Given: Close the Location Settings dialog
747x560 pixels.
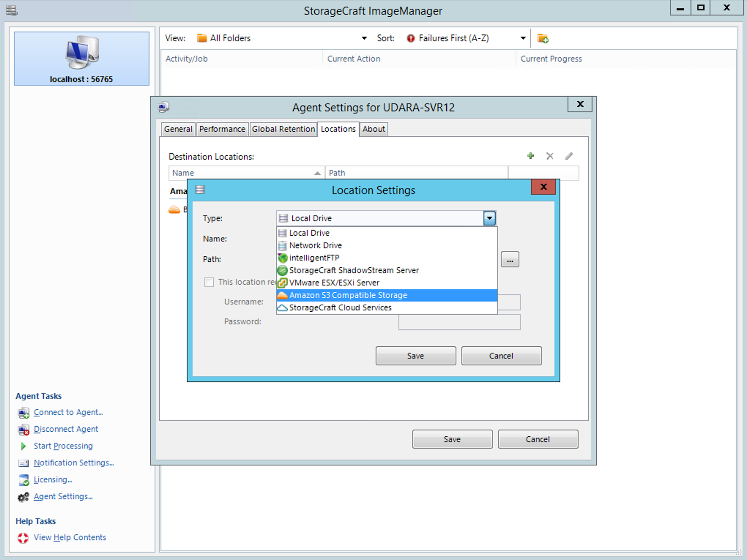Looking at the screenshot, I should point(543,187).
